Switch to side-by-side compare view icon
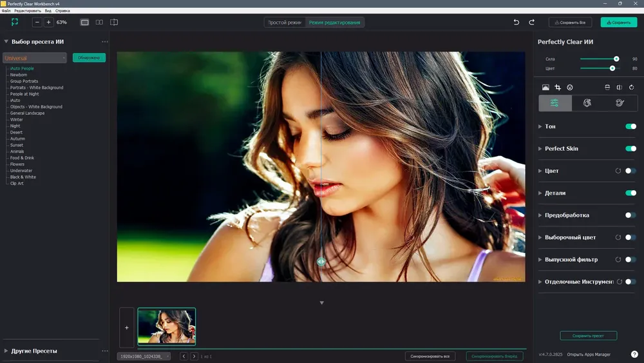Viewport: 644px width, 363px height. pos(99,22)
